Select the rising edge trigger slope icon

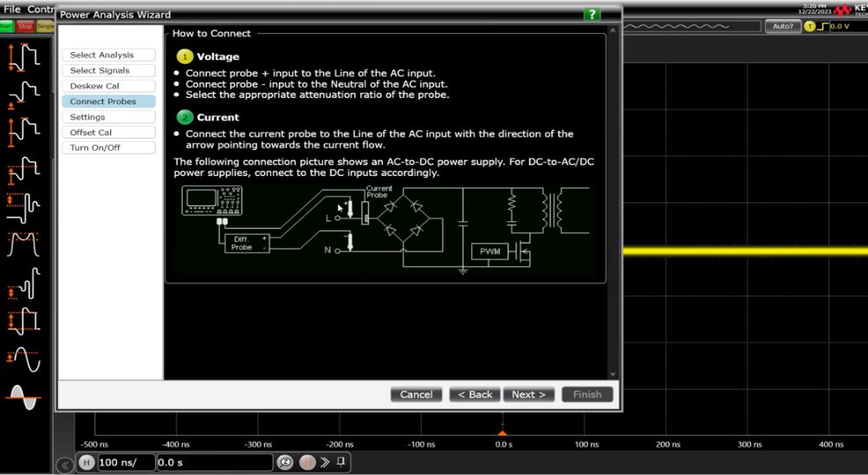point(823,27)
